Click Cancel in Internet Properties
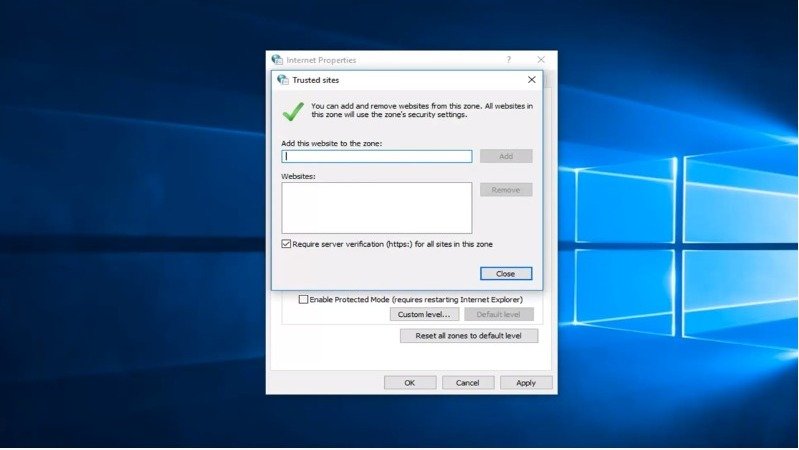 click(x=468, y=382)
